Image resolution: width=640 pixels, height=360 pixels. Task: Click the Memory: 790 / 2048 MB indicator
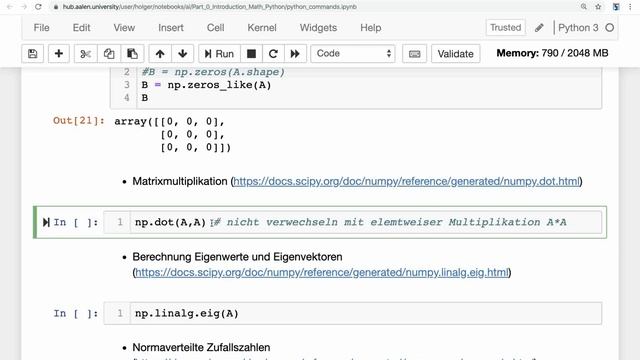point(552,53)
